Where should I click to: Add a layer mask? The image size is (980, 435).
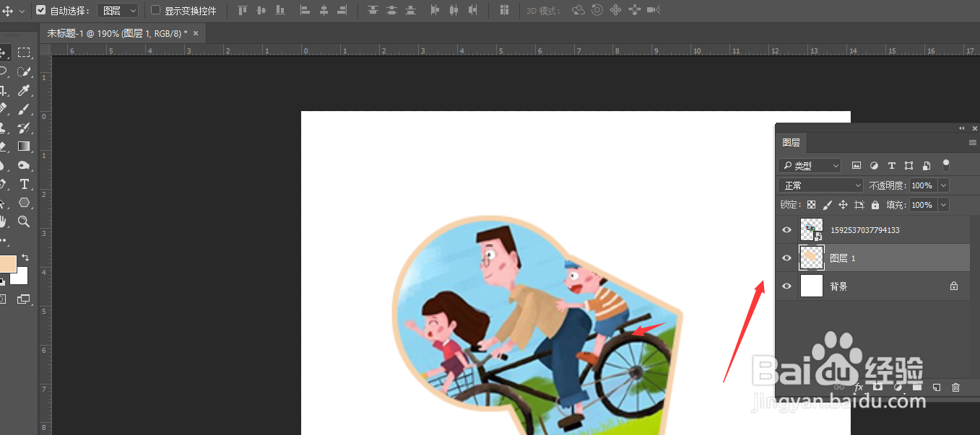(877, 387)
